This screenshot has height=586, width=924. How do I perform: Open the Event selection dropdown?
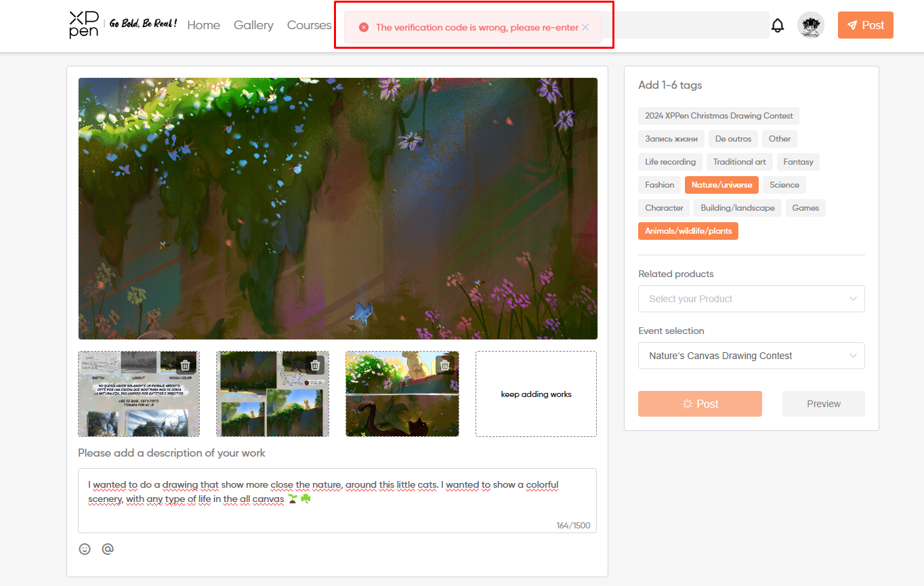click(751, 356)
